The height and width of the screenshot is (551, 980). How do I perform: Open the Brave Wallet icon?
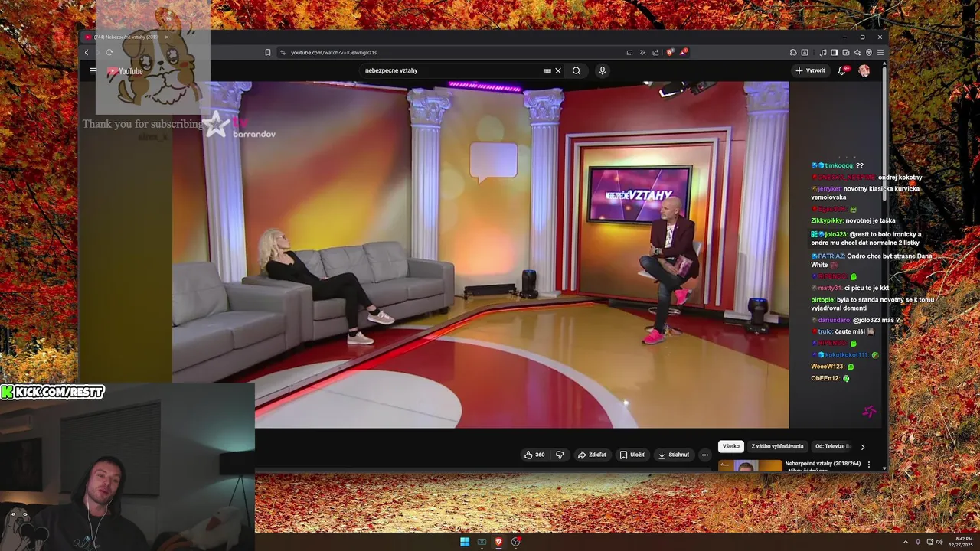[x=846, y=52]
